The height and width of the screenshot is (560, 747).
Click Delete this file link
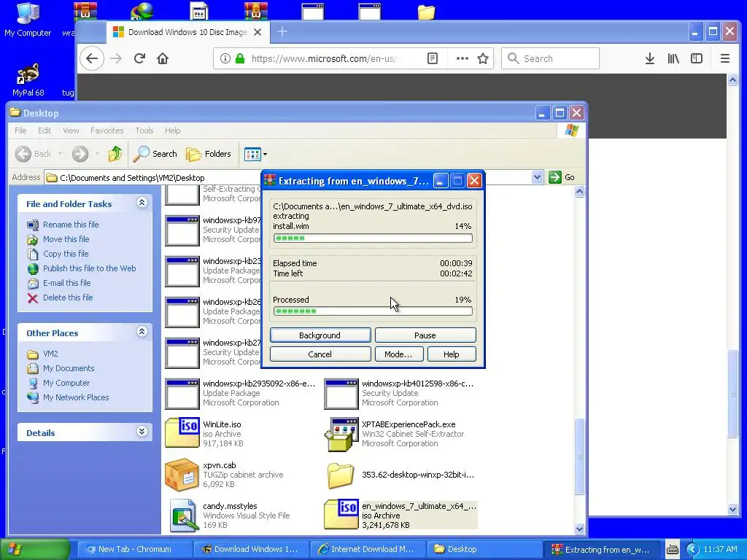68,297
